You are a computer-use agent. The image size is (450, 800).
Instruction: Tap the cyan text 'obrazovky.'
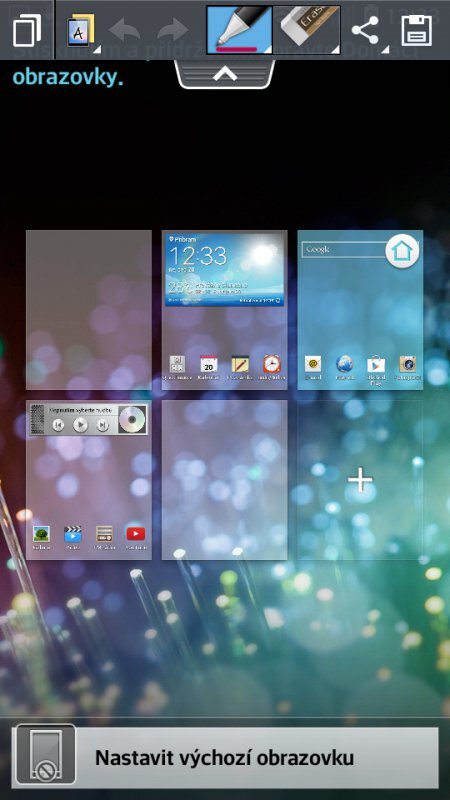point(68,77)
